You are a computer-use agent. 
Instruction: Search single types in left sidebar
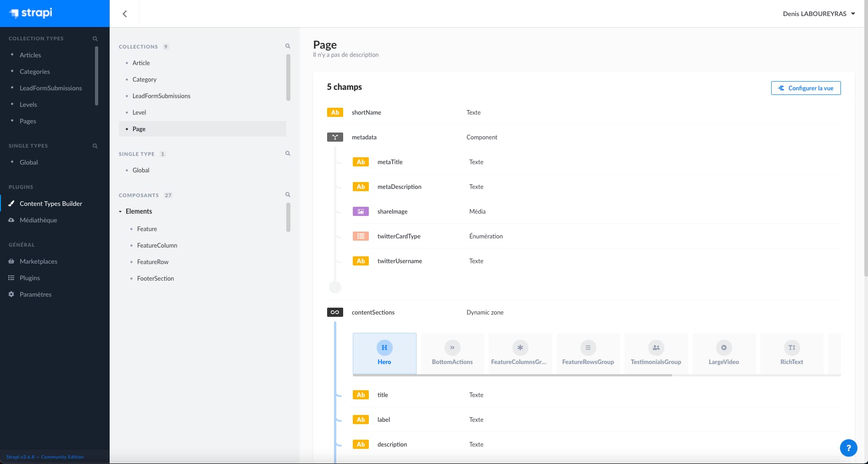95,146
